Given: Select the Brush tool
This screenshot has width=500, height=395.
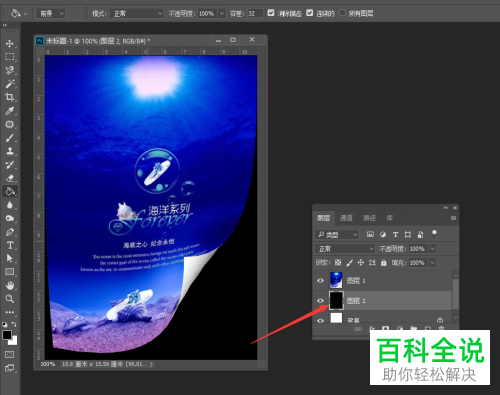Looking at the screenshot, I should tap(10, 138).
